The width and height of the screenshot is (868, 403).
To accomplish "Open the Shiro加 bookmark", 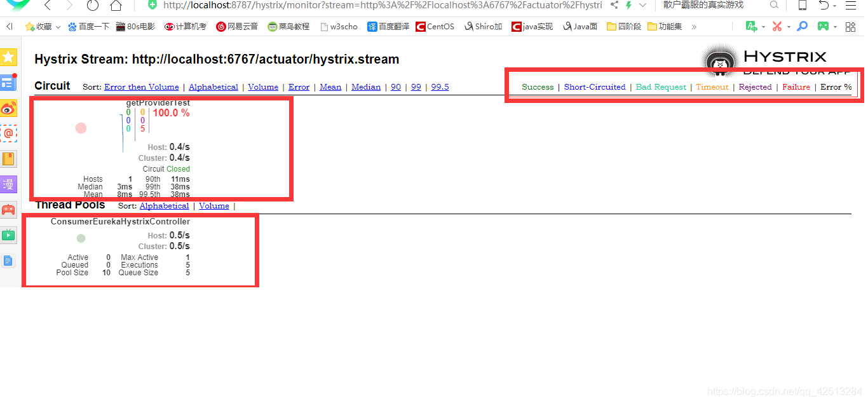I will pos(483,27).
